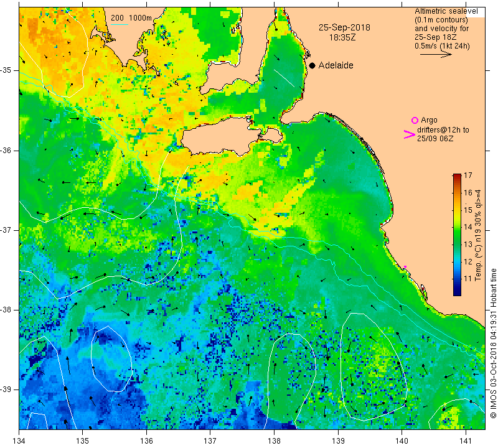Click the '25-Sep-2018' date label
The image size is (498, 448).
pos(344,27)
